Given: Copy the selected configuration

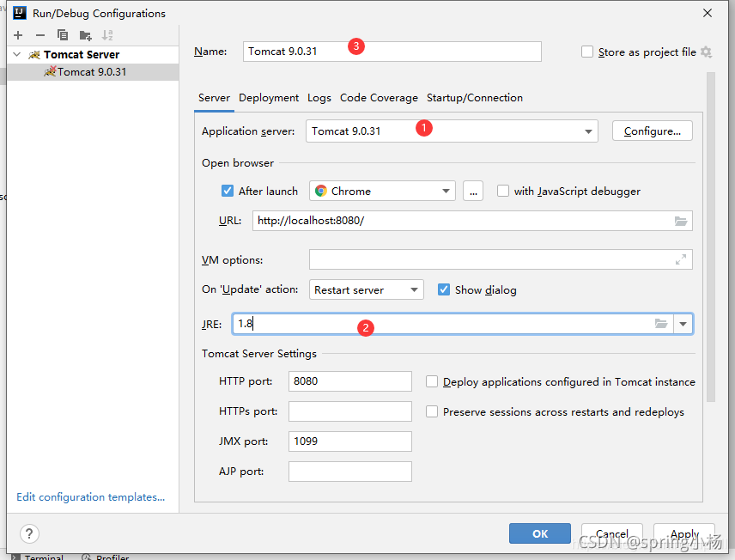Looking at the screenshot, I should (63, 35).
